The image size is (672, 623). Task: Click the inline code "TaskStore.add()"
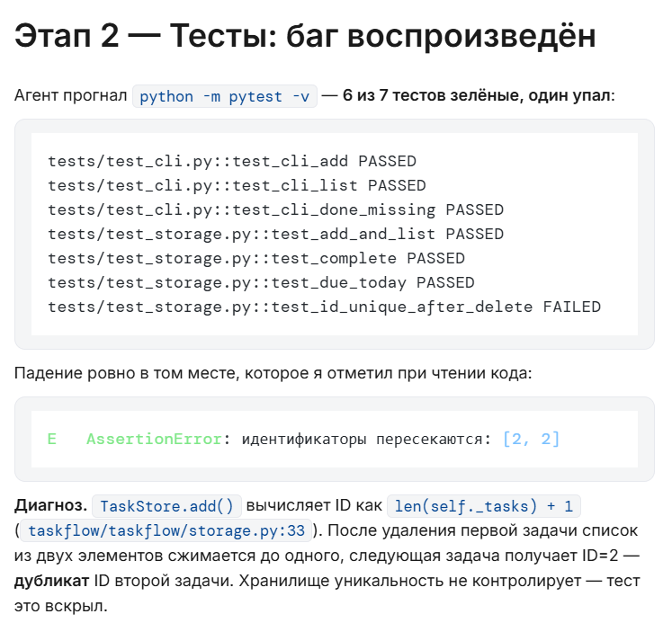166,506
